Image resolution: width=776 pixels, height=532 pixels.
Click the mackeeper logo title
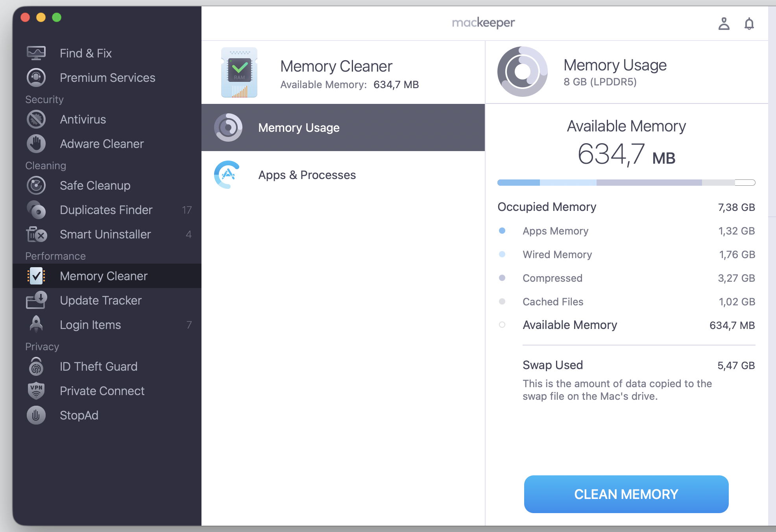click(x=483, y=23)
